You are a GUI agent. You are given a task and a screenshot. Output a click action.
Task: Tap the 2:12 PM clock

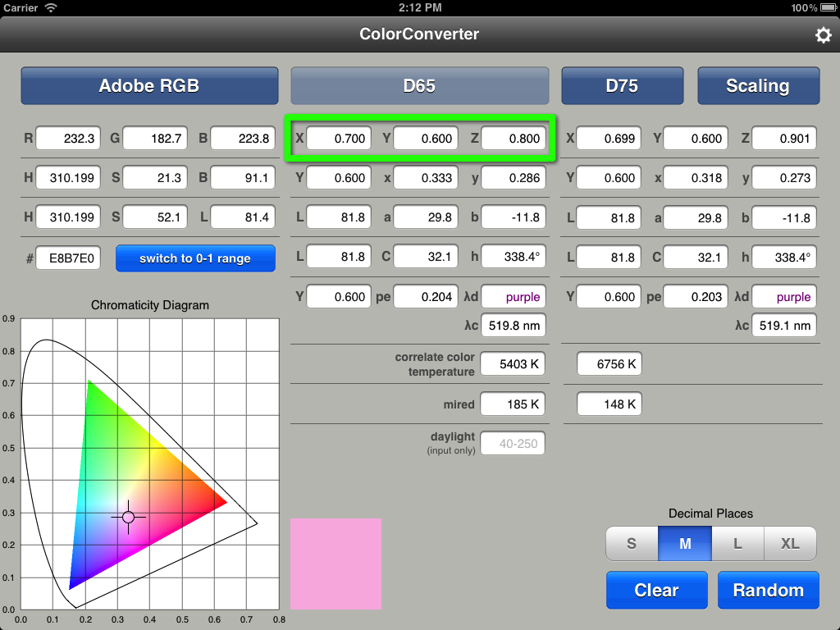coord(420,7)
